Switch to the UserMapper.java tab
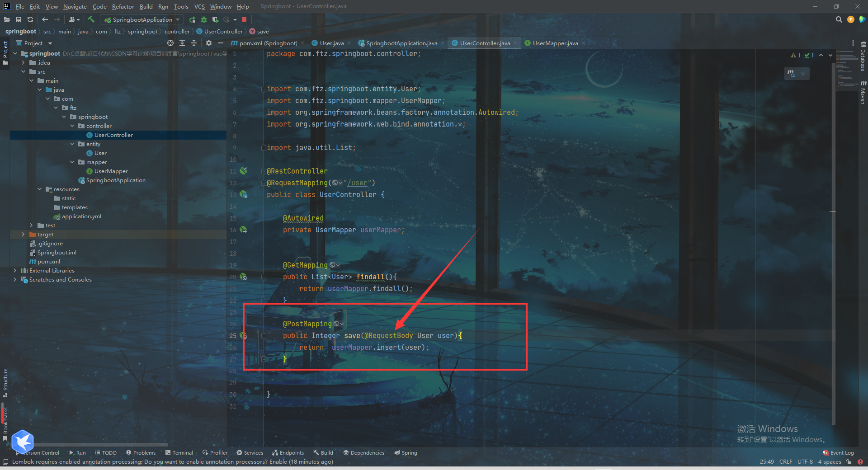Viewport: 868px width, 470px height. tap(555, 43)
